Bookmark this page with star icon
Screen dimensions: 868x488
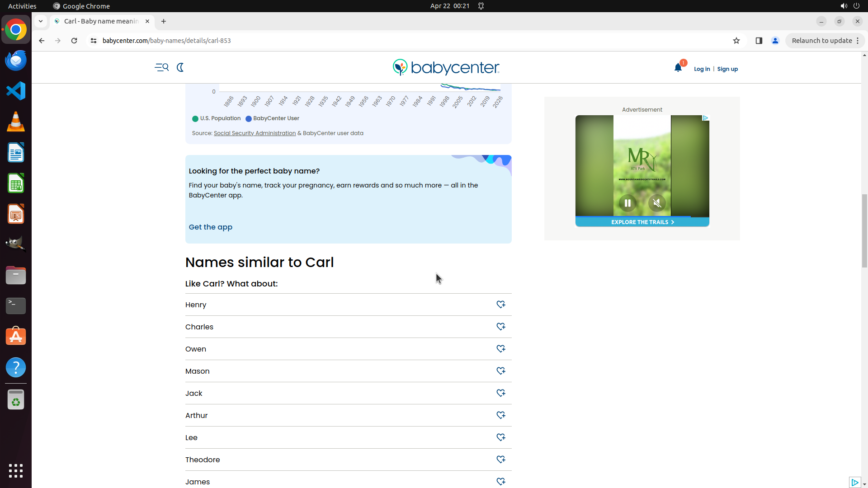pos(736,41)
